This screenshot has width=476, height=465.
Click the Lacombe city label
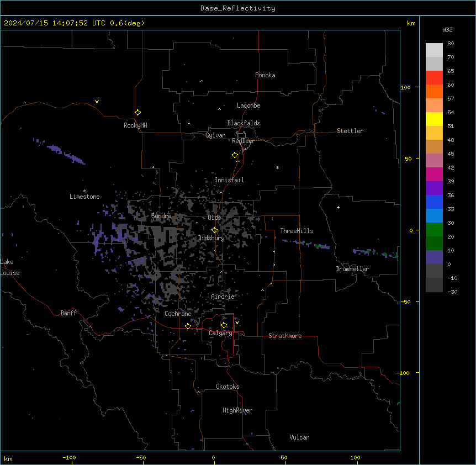pos(248,105)
